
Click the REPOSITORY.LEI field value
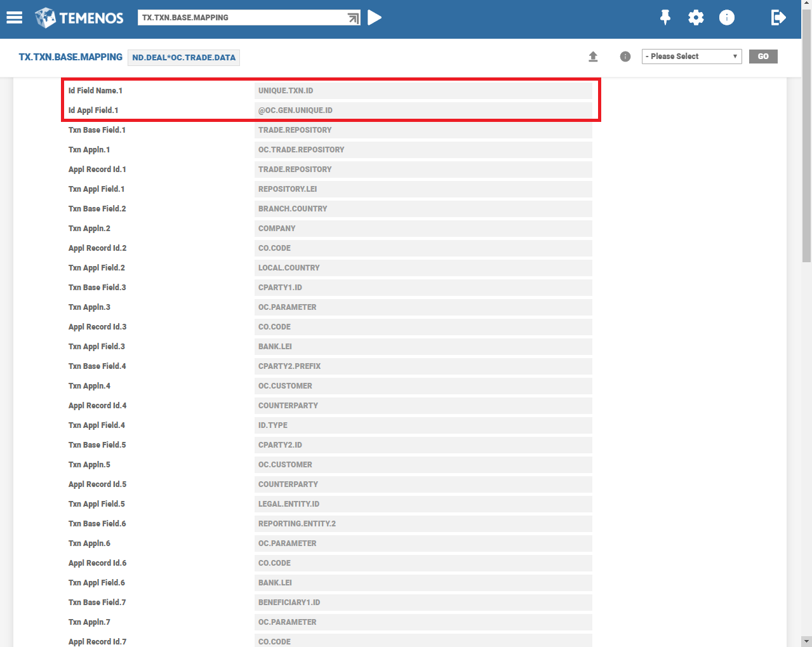pos(423,189)
